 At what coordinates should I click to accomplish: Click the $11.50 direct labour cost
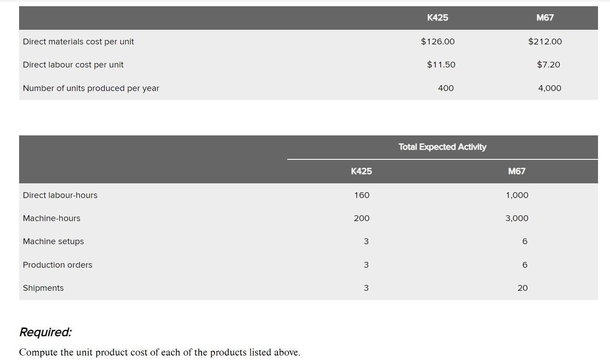coord(441,64)
